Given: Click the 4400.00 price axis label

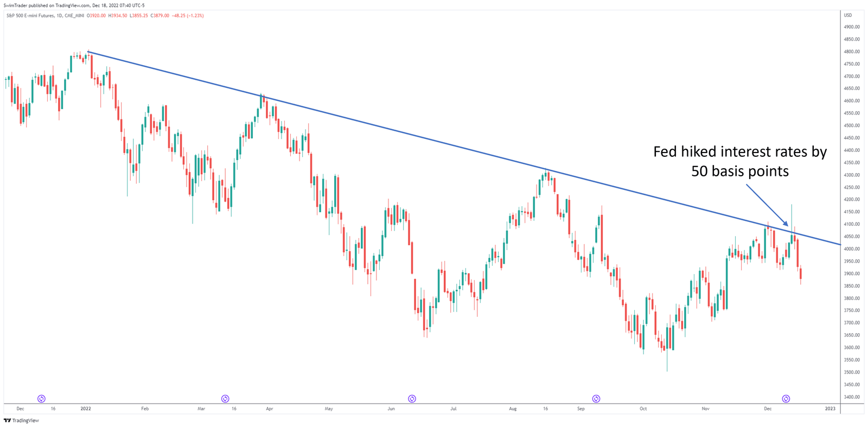Looking at the screenshot, I should tap(852, 150).
